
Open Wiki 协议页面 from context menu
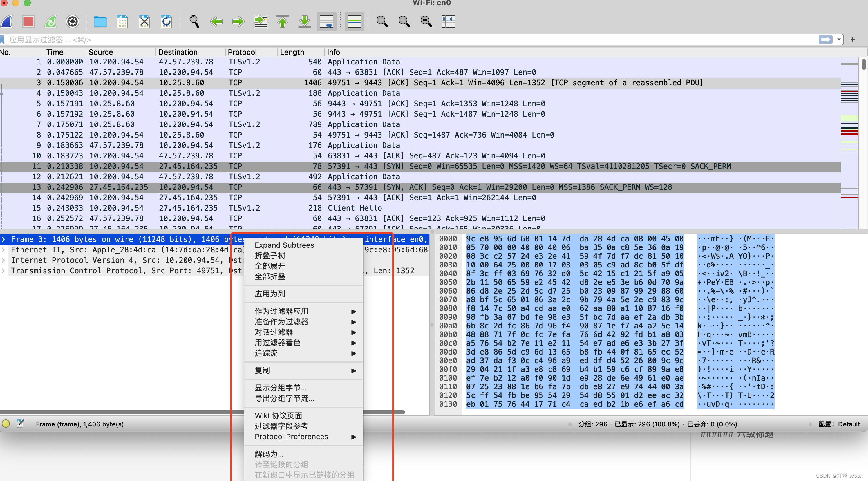tap(304, 416)
